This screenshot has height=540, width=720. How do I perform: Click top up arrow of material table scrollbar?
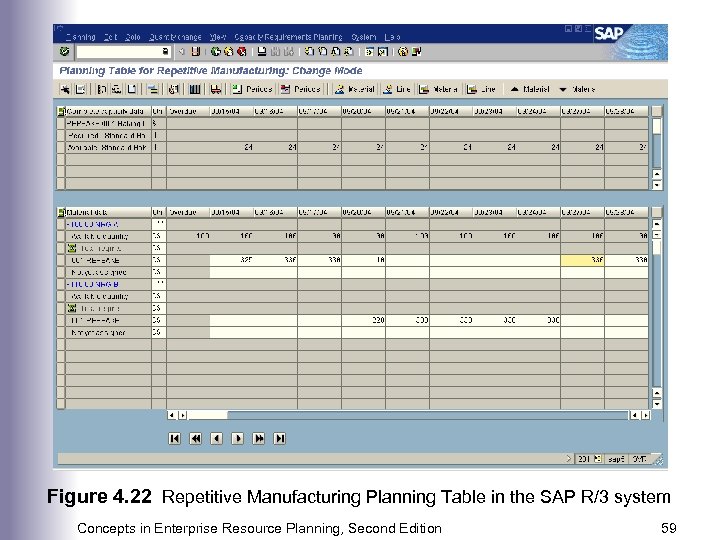pos(657,224)
